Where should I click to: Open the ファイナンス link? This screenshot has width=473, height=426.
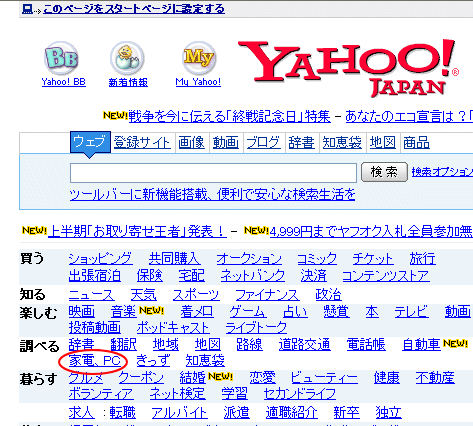tap(268, 295)
